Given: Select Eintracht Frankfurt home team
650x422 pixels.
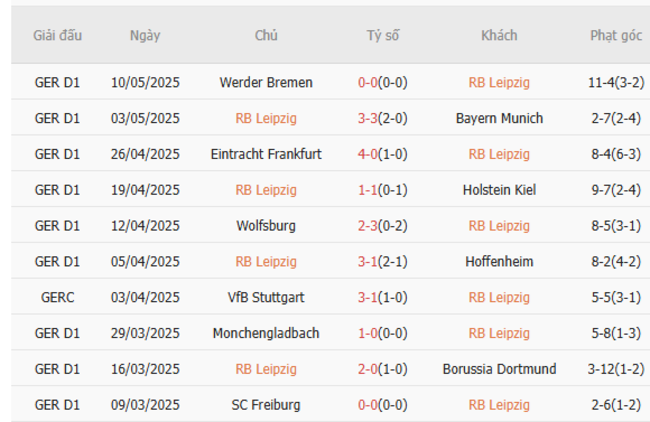Looking at the screenshot, I should point(266,154).
